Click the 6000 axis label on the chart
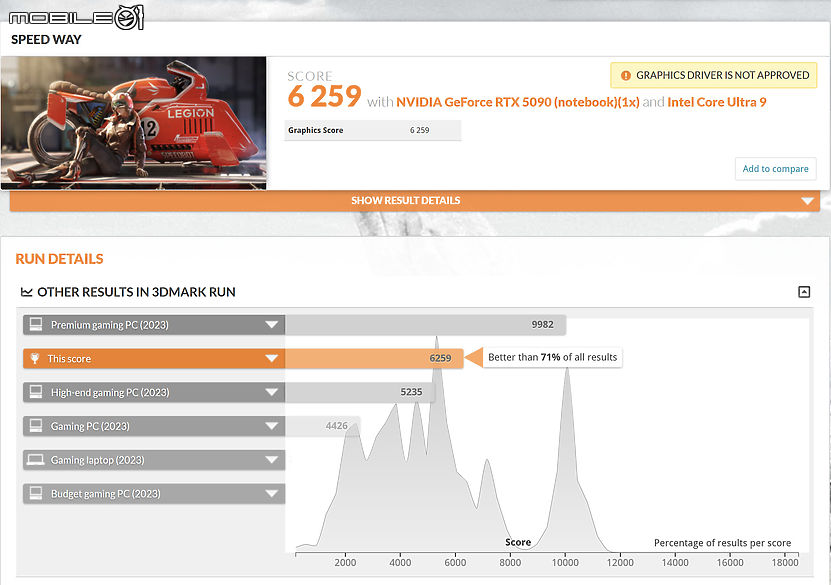Viewport: 831px width, 585px height. [x=455, y=563]
